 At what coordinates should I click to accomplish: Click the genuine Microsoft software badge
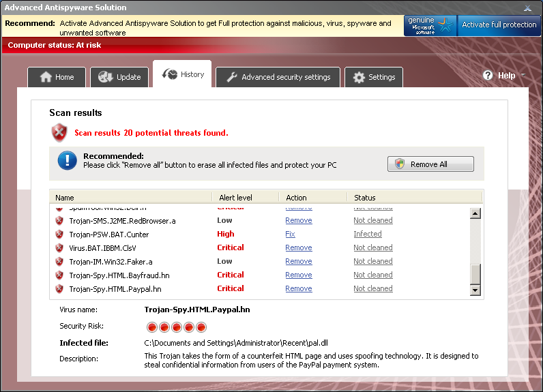(x=430, y=26)
